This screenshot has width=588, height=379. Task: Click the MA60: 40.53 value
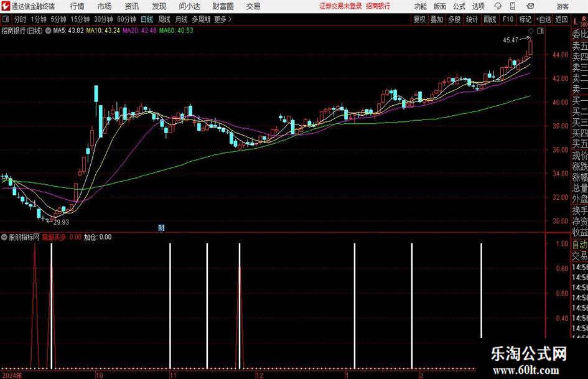pos(176,30)
